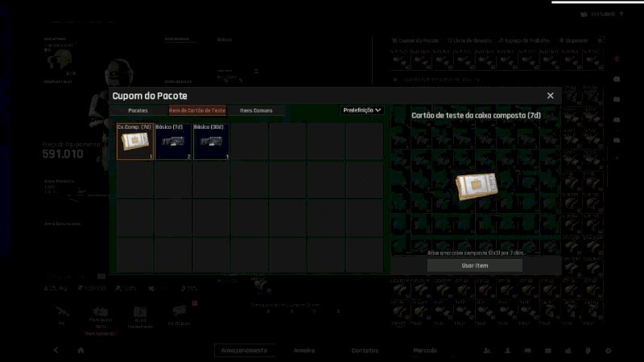Screen dimensions: 644x362
Task: Select the Básico (7d) card item
Action: tap(173, 142)
